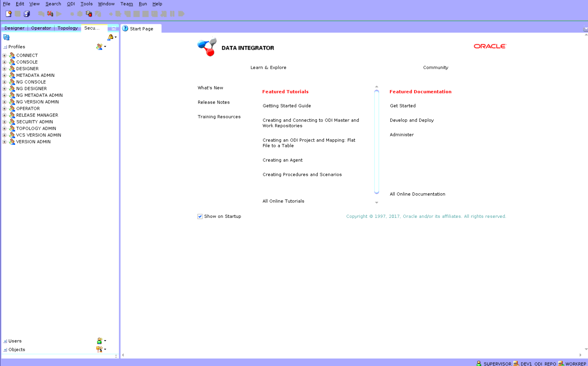Click the Objects section action icon
The height and width of the screenshot is (366, 588).
point(99,349)
